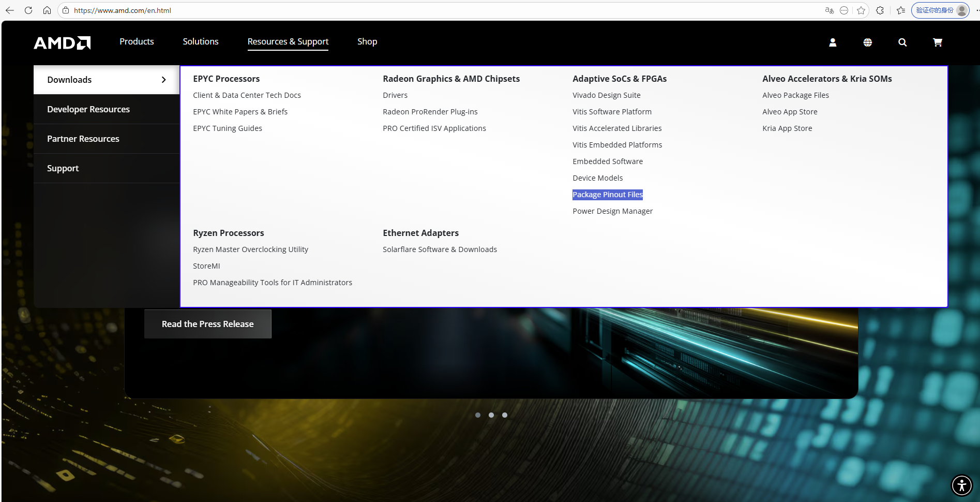Open the Products menu

pyautogui.click(x=137, y=41)
